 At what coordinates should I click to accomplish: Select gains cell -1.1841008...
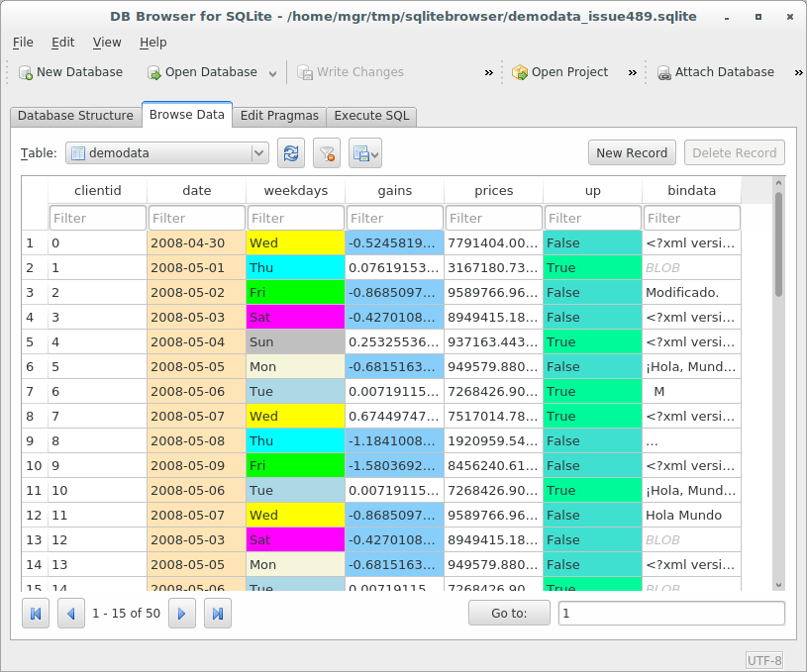(395, 441)
